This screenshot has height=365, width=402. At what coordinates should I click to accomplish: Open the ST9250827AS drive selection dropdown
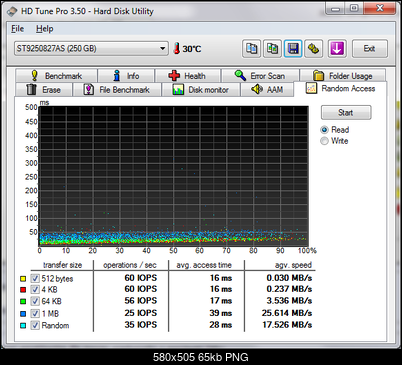coord(91,49)
